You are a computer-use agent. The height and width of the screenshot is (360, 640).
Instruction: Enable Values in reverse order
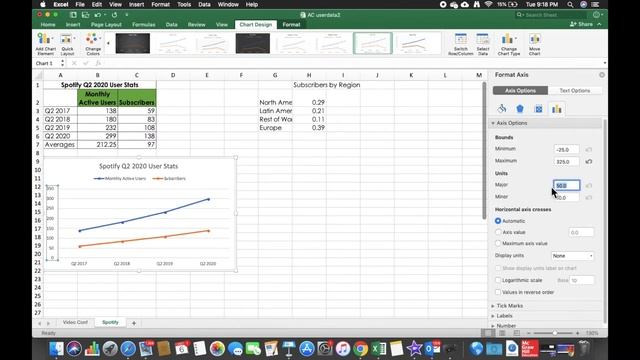pos(498,292)
